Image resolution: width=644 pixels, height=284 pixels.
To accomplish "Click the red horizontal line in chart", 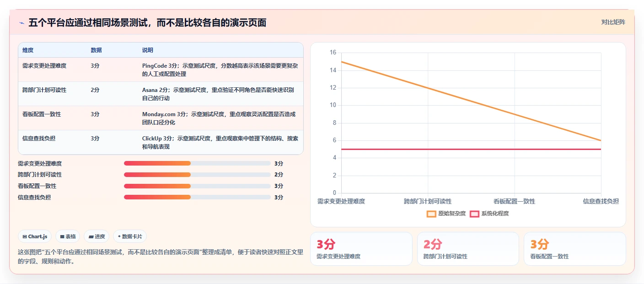I will [471, 149].
